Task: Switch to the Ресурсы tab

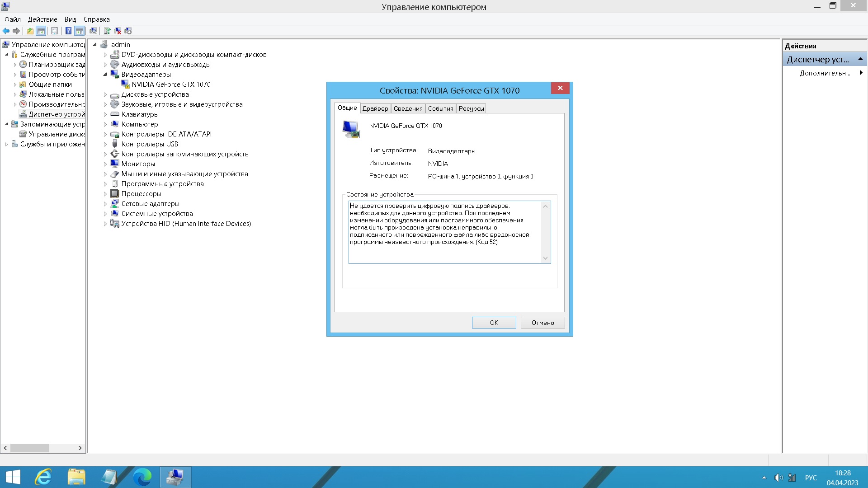Action: (471, 108)
